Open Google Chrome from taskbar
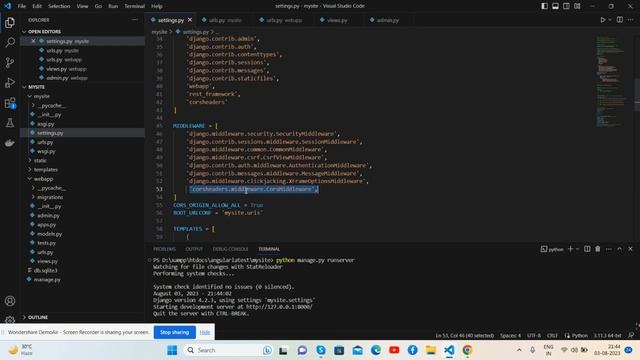640x360 pixels. tap(467, 350)
